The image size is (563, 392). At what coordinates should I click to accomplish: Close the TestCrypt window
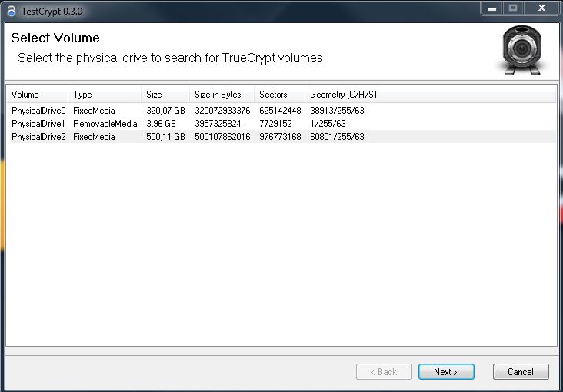click(x=541, y=8)
